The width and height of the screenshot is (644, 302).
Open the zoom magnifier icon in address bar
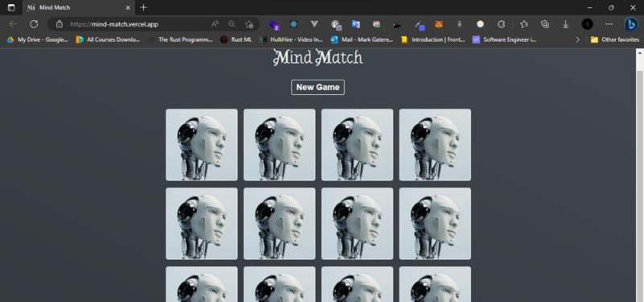coord(232,24)
